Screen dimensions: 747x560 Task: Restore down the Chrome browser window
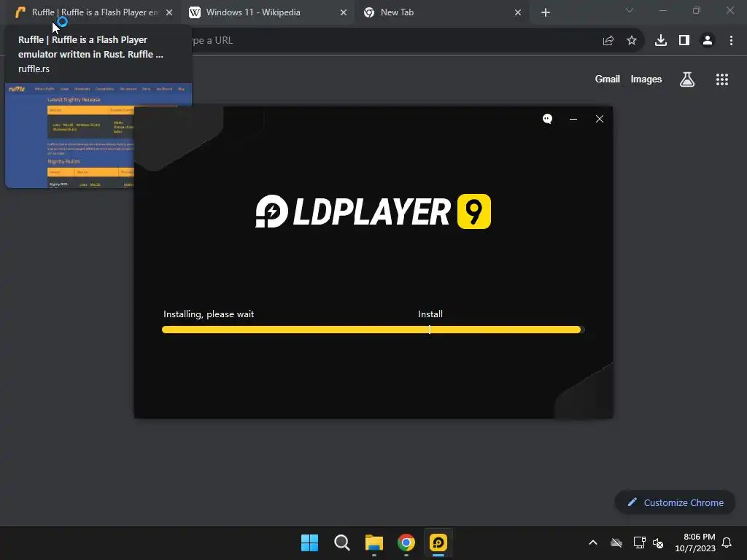click(697, 10)
